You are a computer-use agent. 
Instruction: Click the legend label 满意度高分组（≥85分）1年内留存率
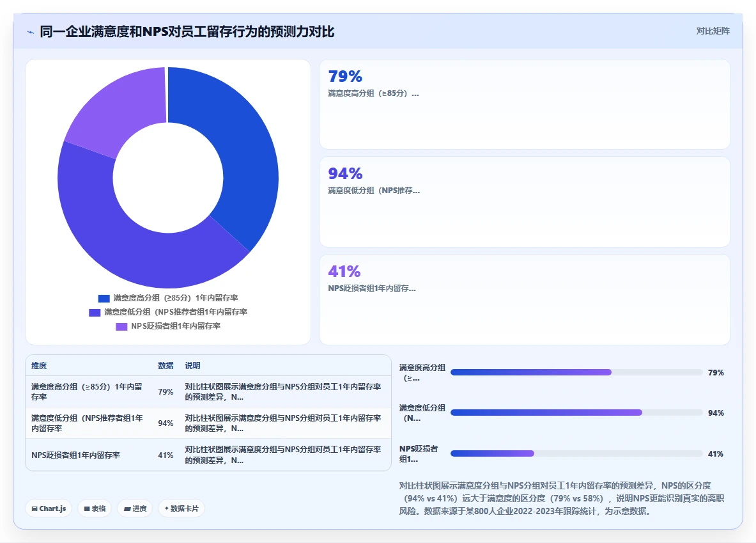(176, 298)
